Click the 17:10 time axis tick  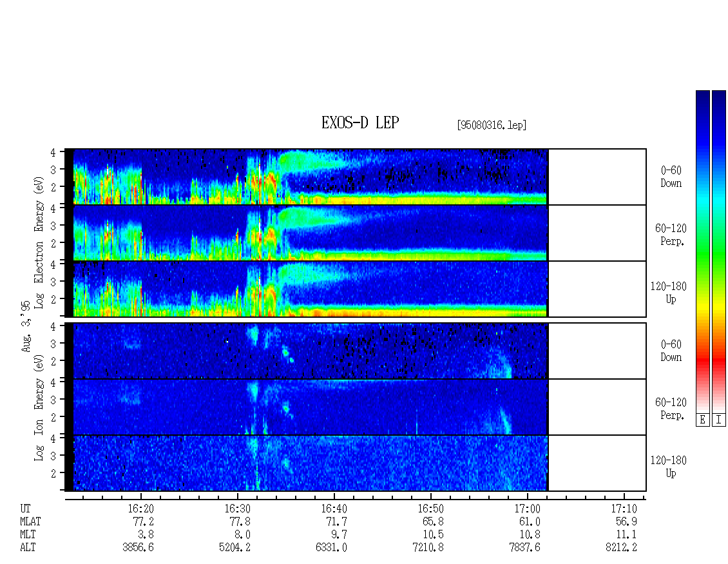click(624, 509)
